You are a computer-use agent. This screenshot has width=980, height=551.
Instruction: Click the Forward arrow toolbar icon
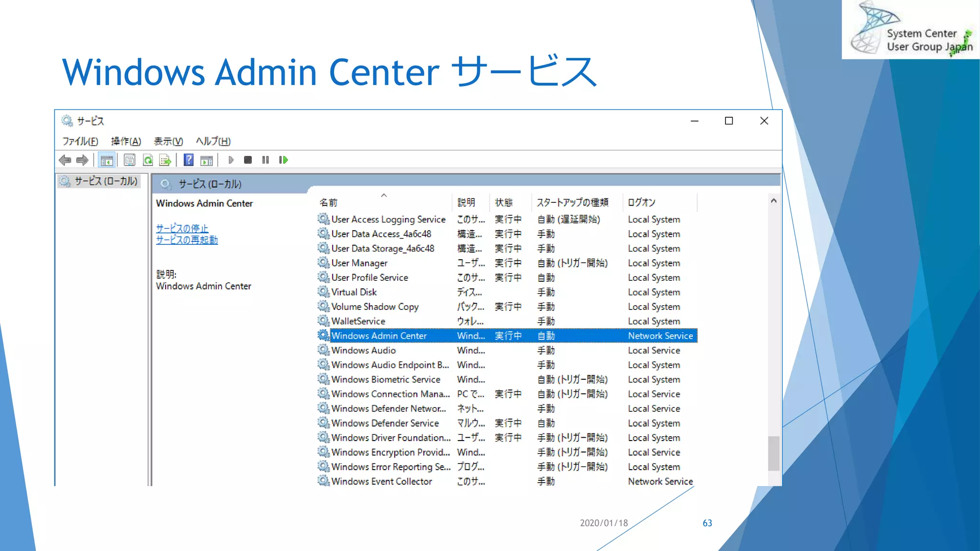coord(82,160)
